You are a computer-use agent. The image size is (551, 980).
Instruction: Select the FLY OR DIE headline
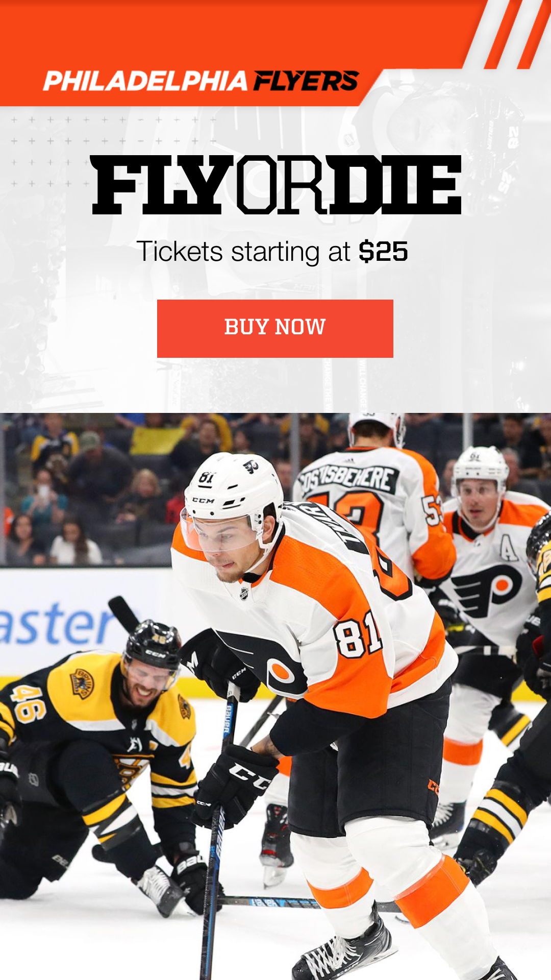click(x=276, y=185)
